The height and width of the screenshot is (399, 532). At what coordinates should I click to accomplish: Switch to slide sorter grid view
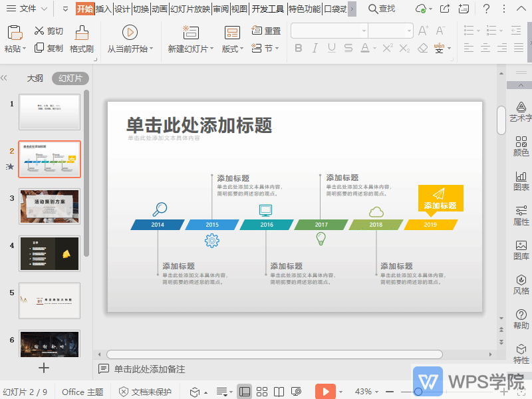click(x=262, y=392)
